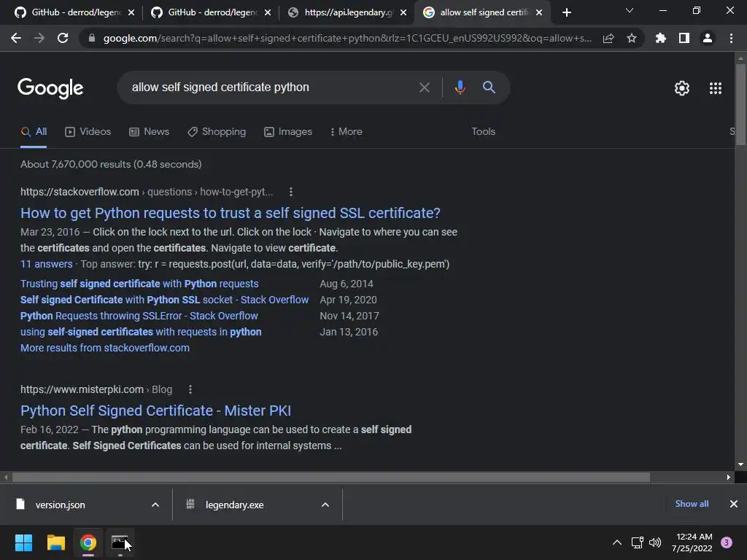
Task: Clear the search query with the X
Action: coord(425,87)
